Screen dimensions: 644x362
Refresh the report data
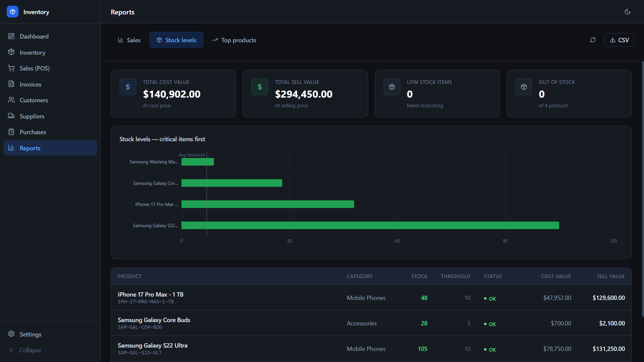point(593,40)
